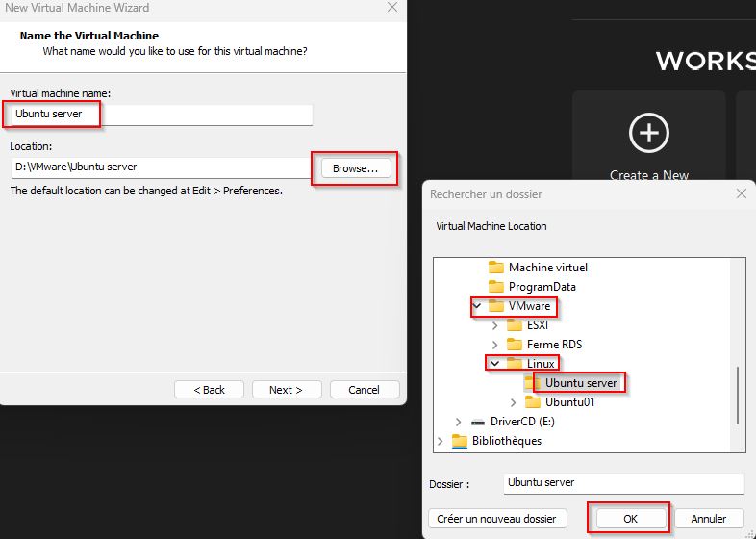Click Créer un nouveau dossier
This screenshot has height=539, width=756.
pyautogui.click(x=497, y=519)
